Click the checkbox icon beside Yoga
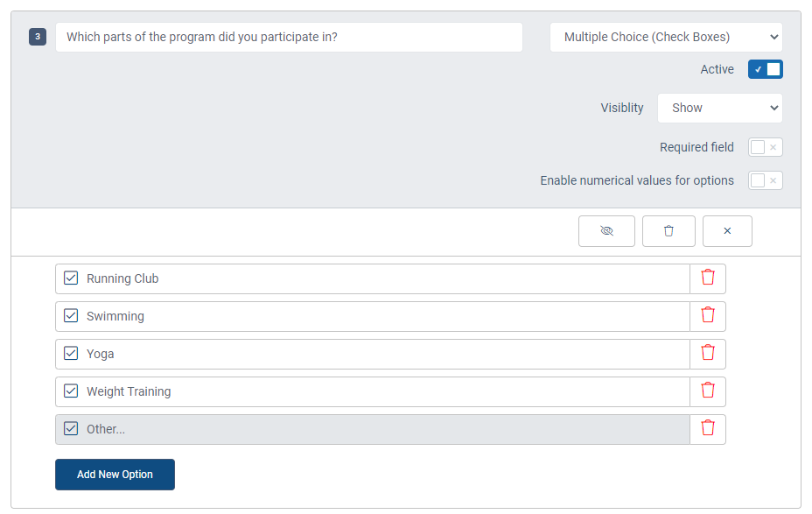The width and height of the screenshot is (812, 514). [71, 354]
